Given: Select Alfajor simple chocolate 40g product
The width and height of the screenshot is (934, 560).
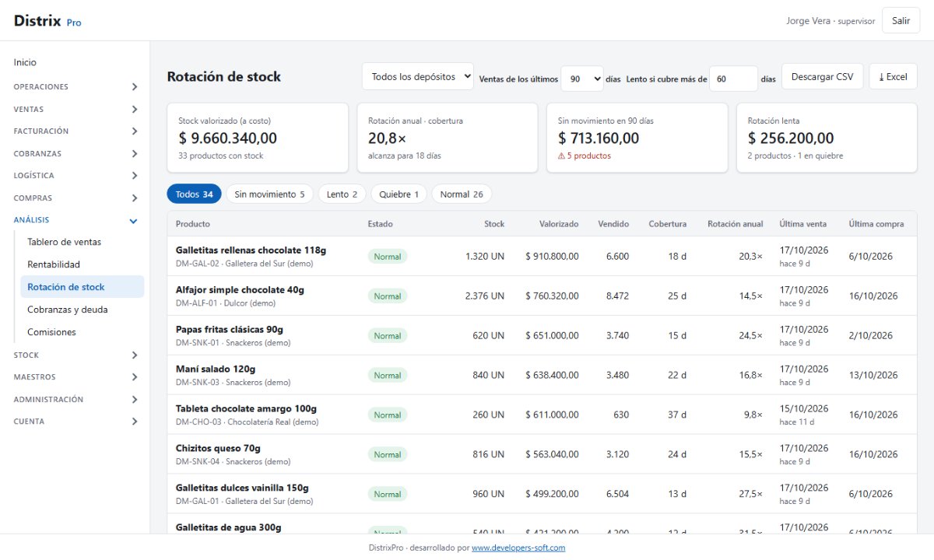Looking at the screenshot, I should coord(240,290).
